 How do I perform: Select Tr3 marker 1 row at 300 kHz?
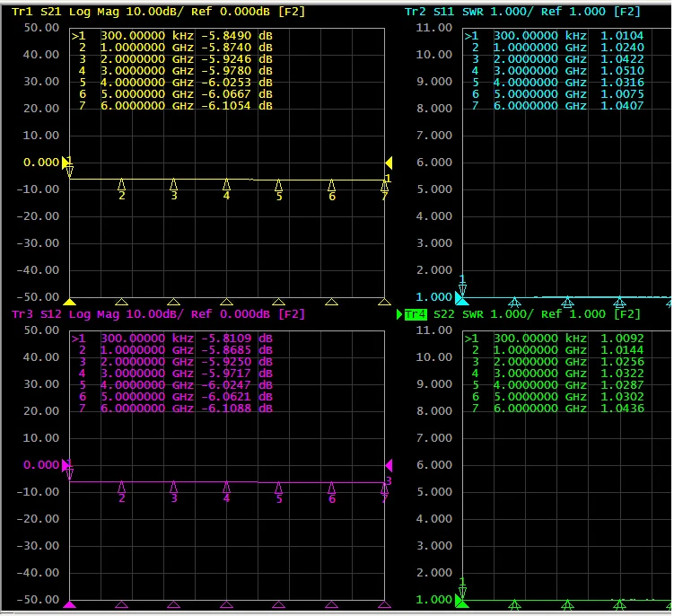(172, 339)
